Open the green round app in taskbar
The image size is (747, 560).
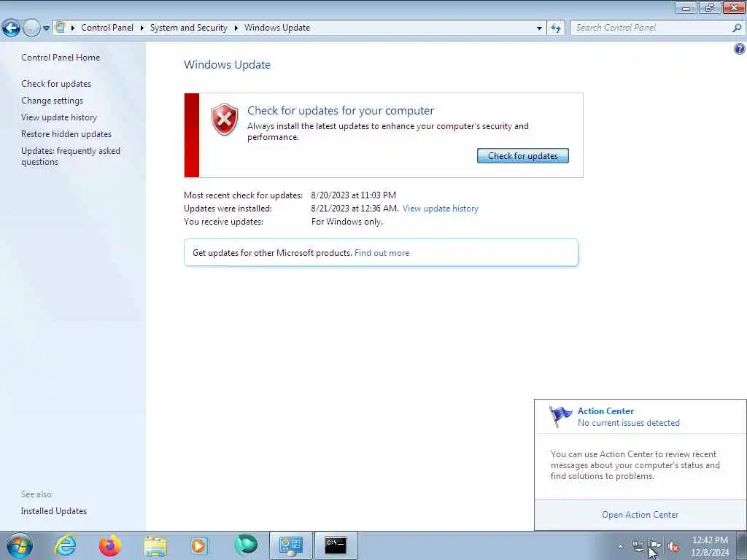pyautogui.click(x=245, y=545)
